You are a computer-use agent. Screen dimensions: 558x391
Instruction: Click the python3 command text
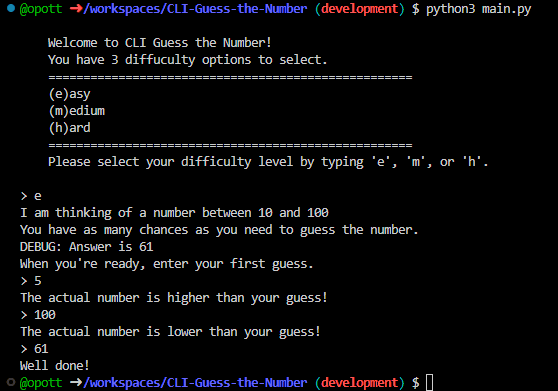(x=451, y=9)
